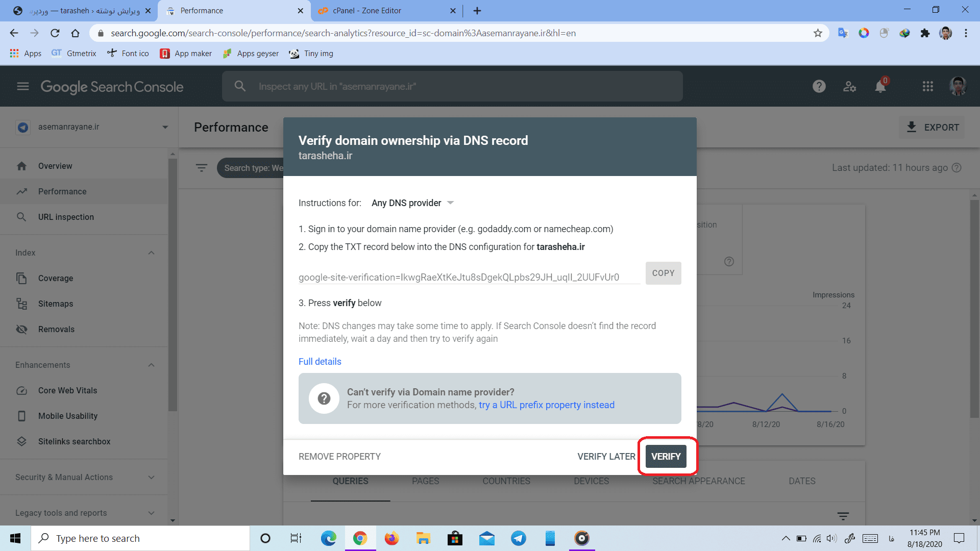The height and width of the screenshot is (551, 980).
Task: Select the Dates tab
Action: point(802,481)
